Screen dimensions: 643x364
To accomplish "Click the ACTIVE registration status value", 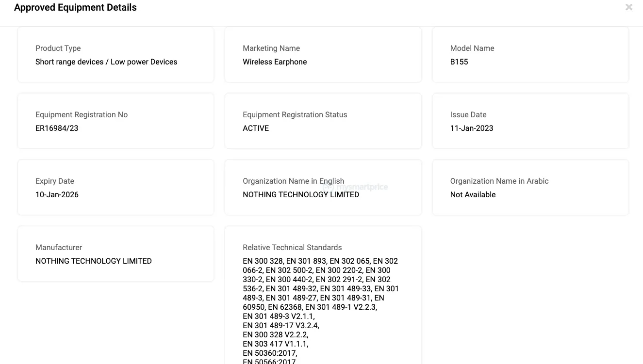I will pyautogui.click(x=256, y=128).
